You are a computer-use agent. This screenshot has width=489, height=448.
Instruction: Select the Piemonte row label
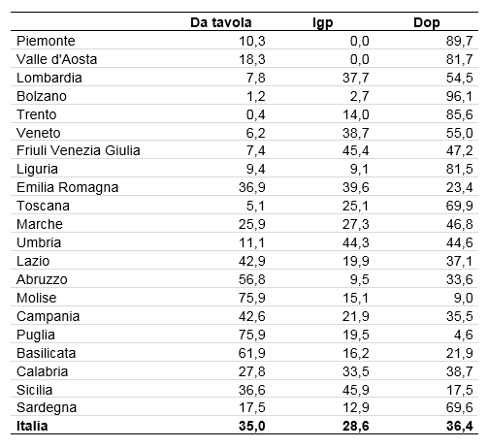[x=46, y=41]
